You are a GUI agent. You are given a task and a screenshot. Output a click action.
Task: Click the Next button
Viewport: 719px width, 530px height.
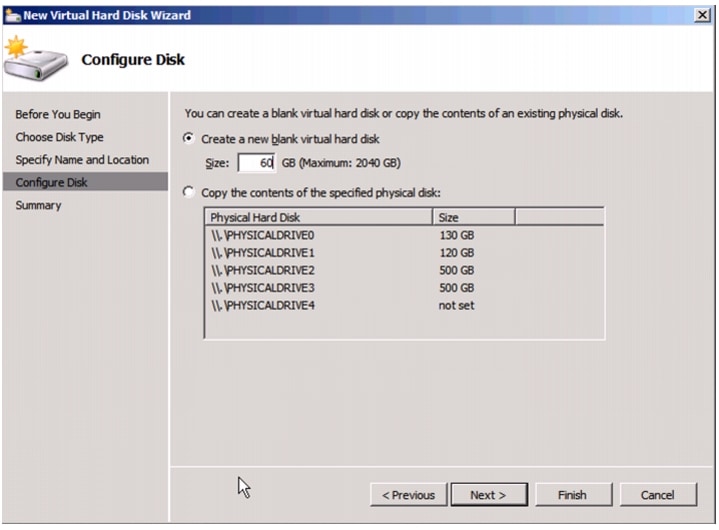489,495
